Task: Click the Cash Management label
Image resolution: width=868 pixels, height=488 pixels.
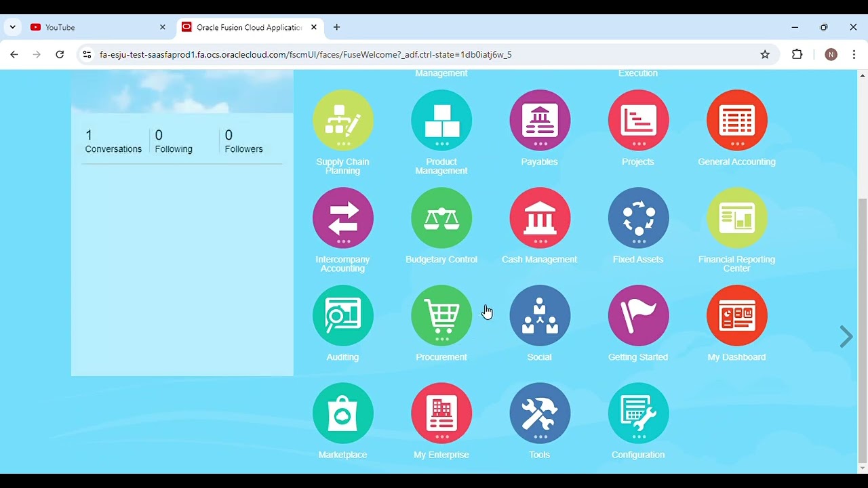Action: coord(540,260)
